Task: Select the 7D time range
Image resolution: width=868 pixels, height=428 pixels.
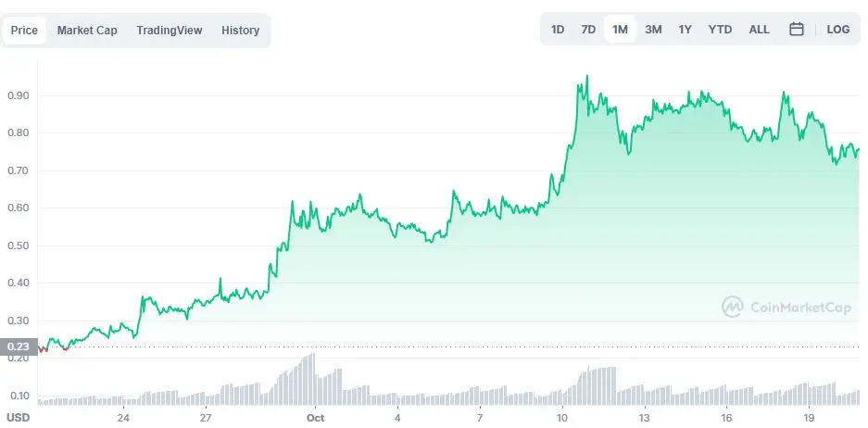Action: coord(588,30)
